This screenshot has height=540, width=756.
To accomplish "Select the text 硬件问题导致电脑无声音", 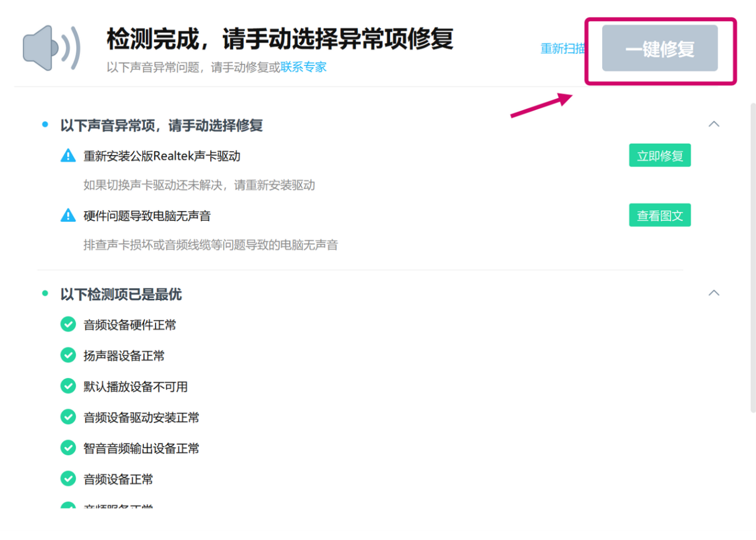I will click(147, 216).
